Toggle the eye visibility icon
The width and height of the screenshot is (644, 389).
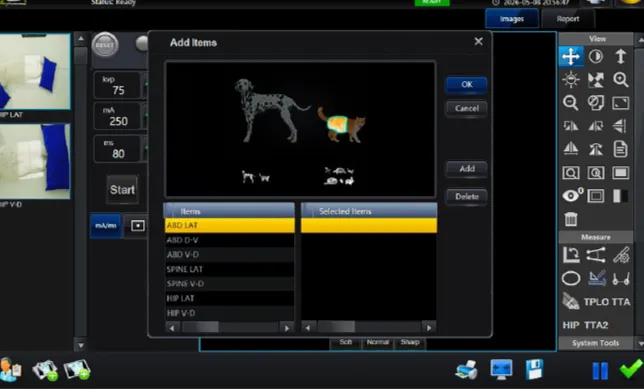point(571,196)
